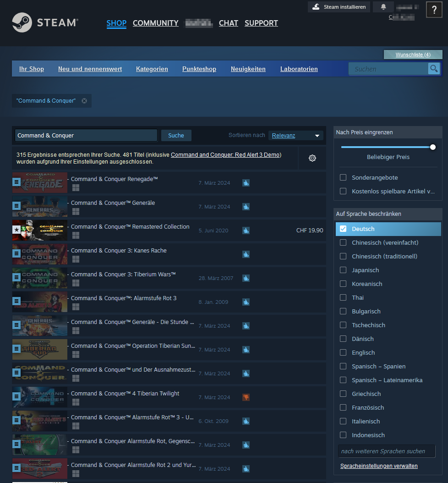Screen dimensions: 448x483
Task: Open the gear icon next to the results notice
Action: (312, 158)
